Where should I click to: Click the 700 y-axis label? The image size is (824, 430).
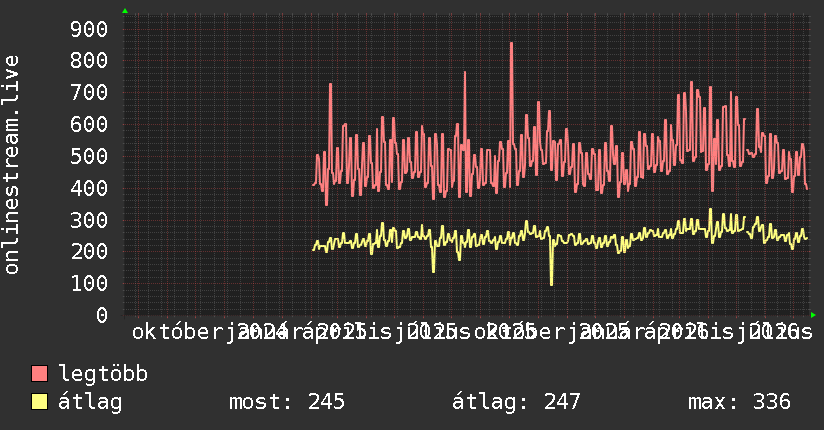pos(89,93)
